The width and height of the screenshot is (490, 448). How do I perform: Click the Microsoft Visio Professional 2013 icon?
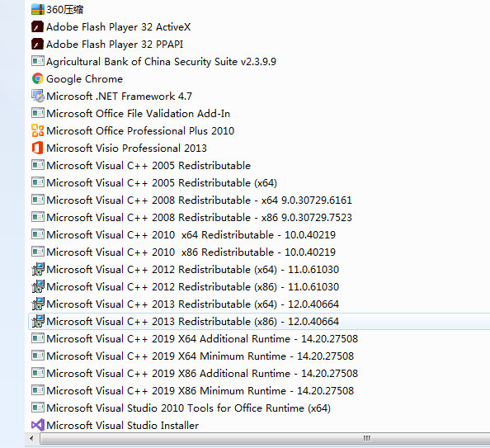[37, 148]
